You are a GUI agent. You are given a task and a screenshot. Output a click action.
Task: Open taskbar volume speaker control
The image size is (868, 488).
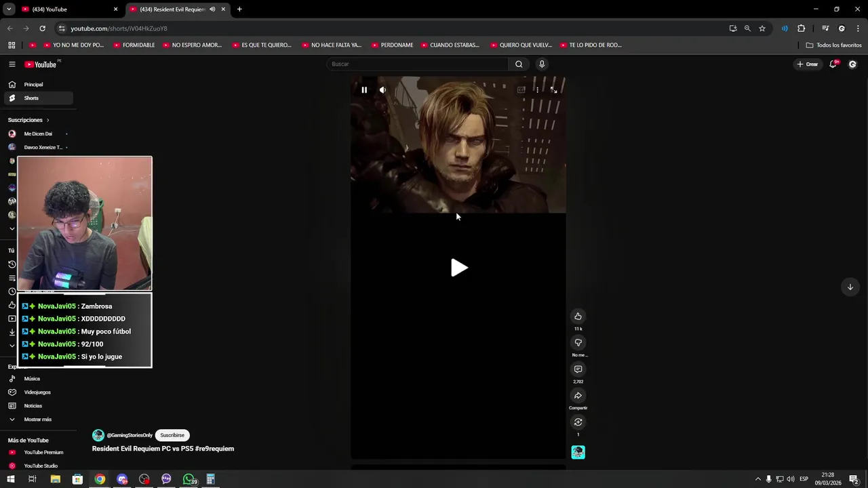[x=791, y=479]
